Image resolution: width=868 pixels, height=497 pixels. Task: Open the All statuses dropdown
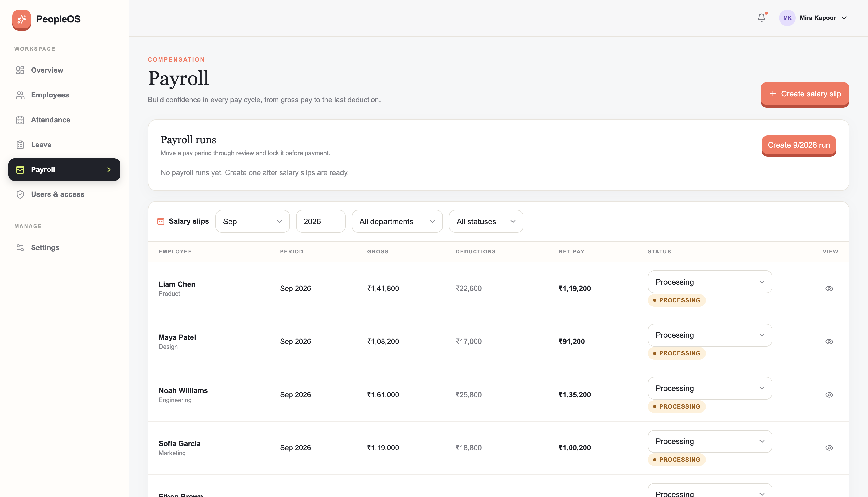486,221
